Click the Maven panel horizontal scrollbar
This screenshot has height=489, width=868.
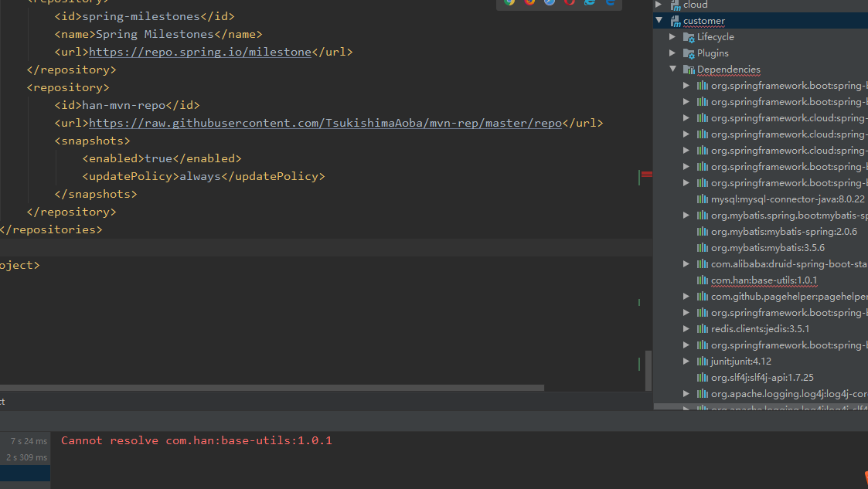(761, 406)
